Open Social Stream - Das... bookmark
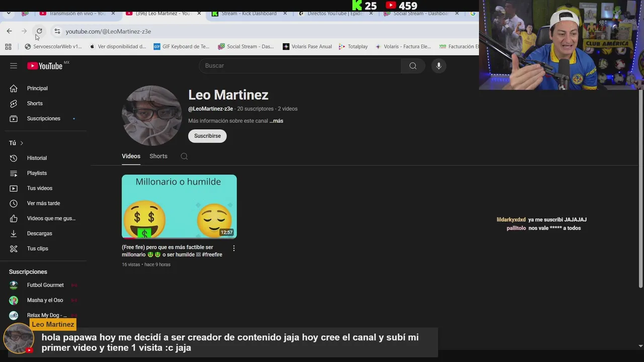This screenshot has height=362, width=644. (x=246, y=46)
